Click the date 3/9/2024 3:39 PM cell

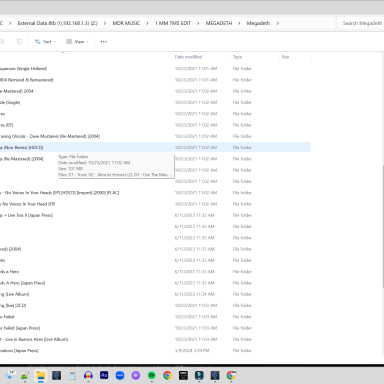pyautogui.click(x=192, y=351)
